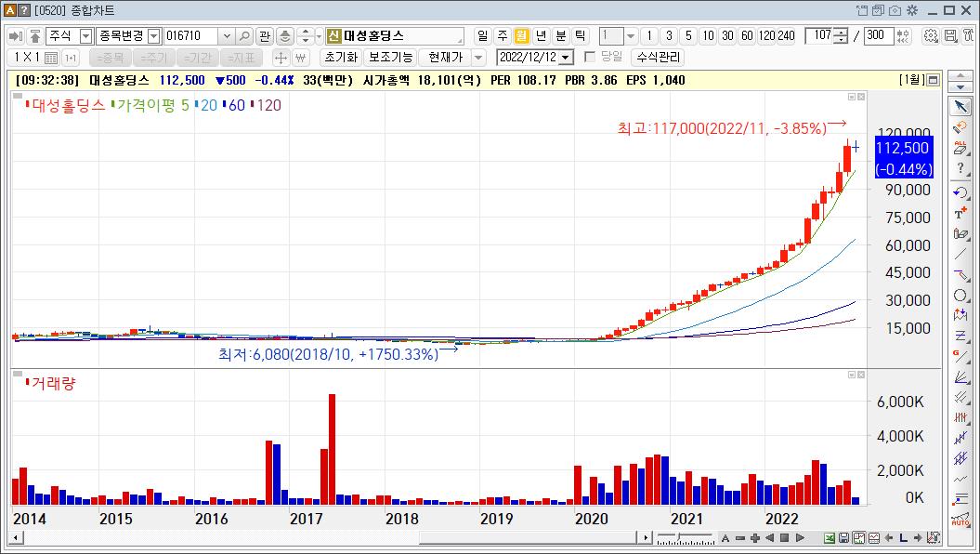Increase the 107 candle count stepper
The image size is (980, 554).
coord(842,33)
